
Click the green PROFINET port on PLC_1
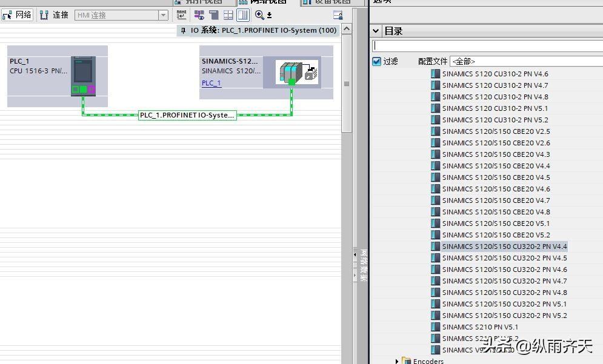(x=83, y=90)
